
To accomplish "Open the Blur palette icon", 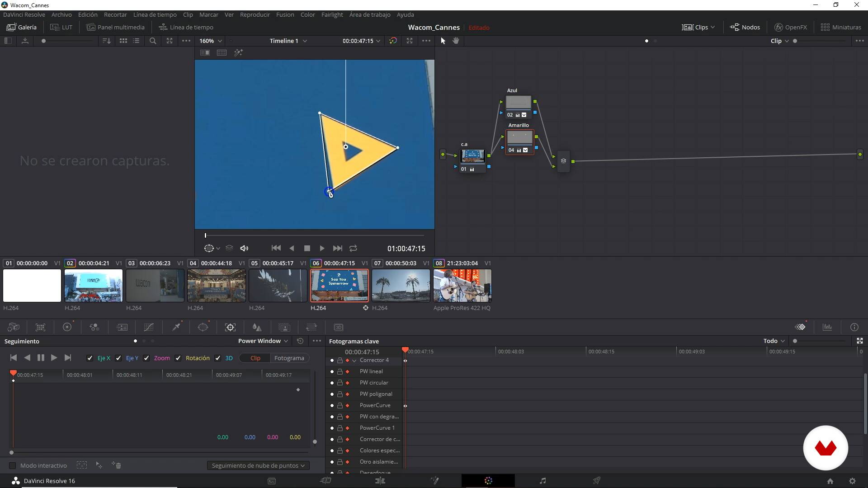I will [257, 327].
